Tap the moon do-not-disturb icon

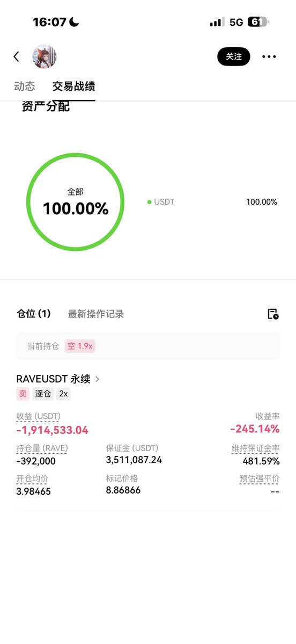click(x=74, y=22)
